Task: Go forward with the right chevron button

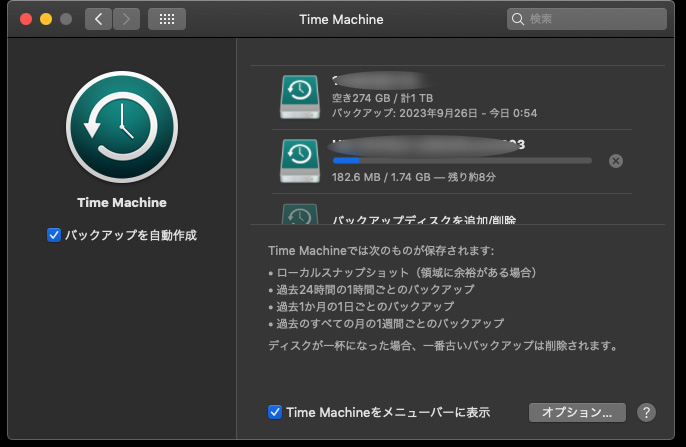Action: pyautogui.click(x=126, y=19)
